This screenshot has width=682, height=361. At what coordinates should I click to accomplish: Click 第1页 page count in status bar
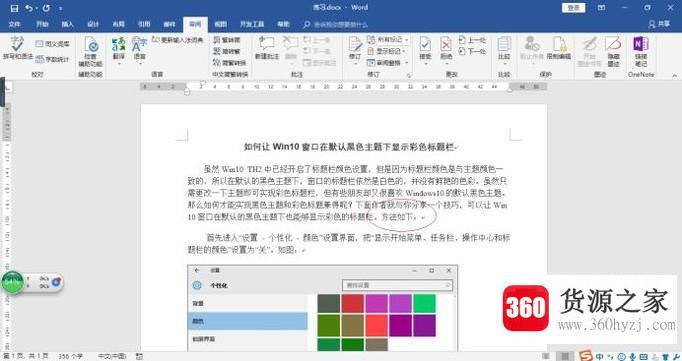26,356
